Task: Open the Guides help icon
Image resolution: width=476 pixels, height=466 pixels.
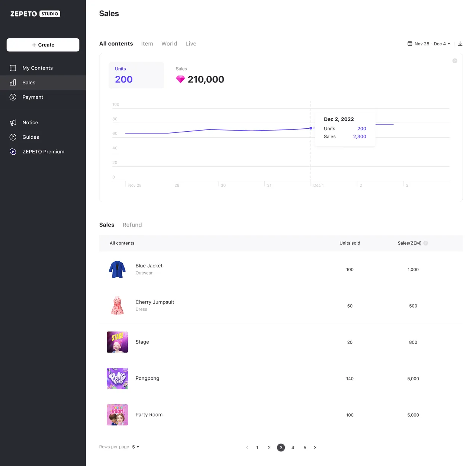Action: [13, 137]
